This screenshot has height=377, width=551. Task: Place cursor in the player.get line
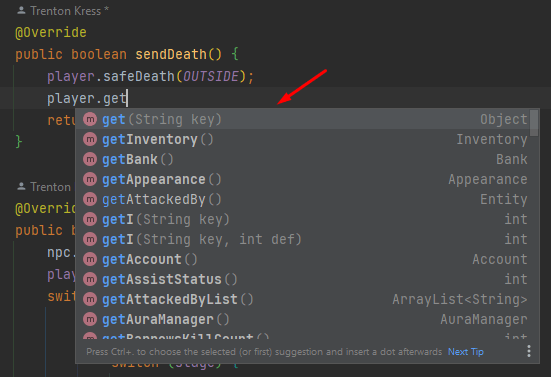coord(276,98)
